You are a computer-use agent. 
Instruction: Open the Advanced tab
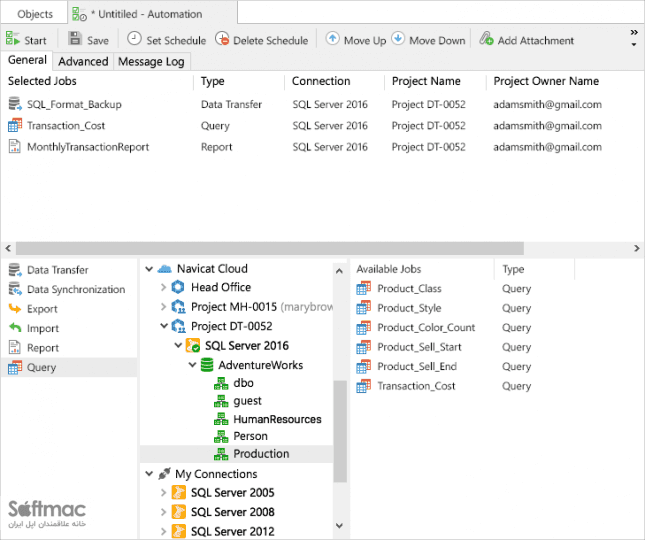(83, 61)
